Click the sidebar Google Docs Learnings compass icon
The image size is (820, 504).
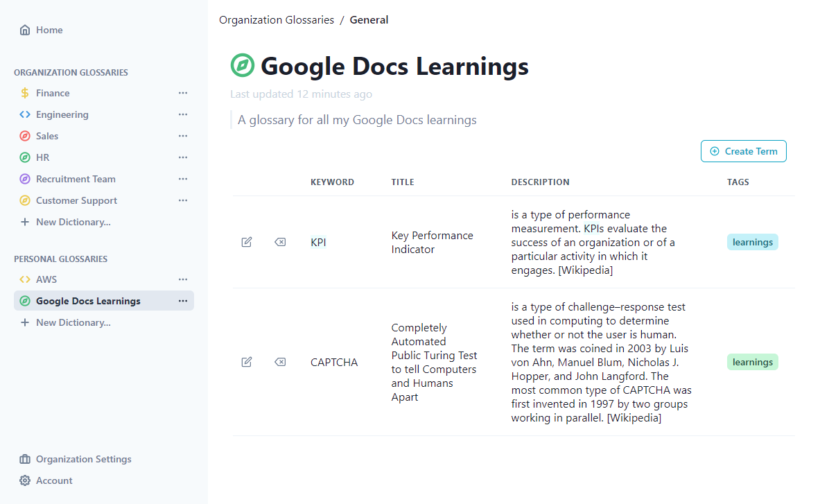[24, 301]
